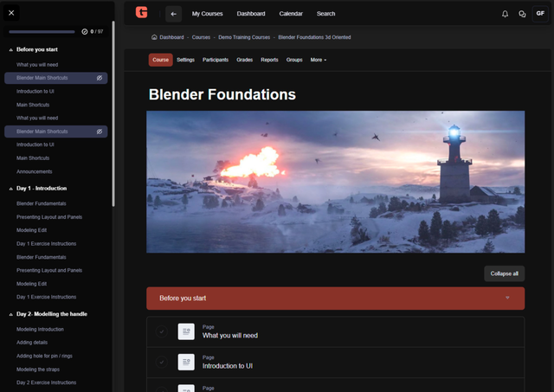
Task: Switch to the Settings tab
Action: tap(185, 60)
